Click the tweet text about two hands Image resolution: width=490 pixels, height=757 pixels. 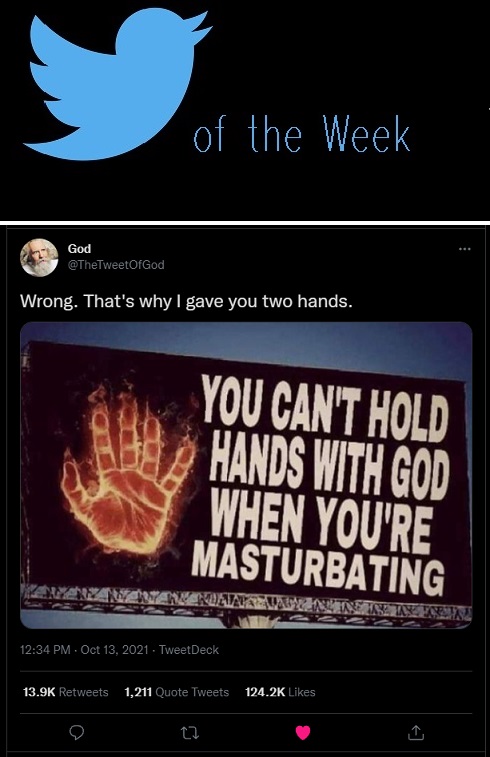tap(186, 301)
